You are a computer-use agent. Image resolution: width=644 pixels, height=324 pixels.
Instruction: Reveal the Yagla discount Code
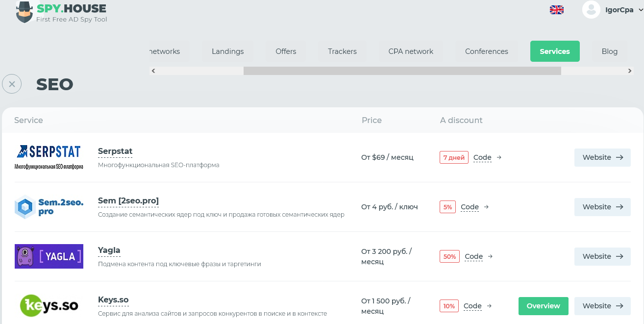473,257
